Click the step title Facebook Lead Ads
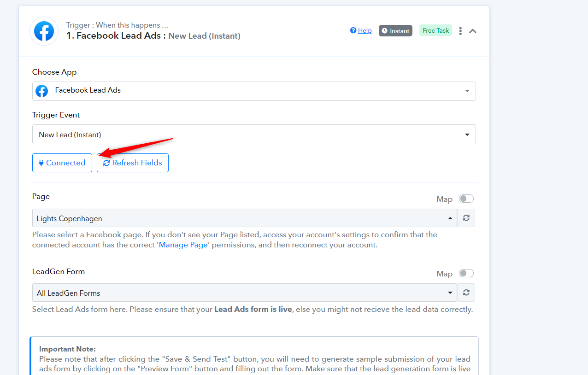Screen dimensions: 588x375 (x=153, y=36)
